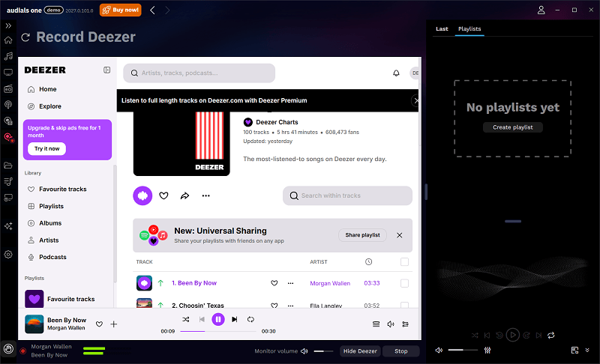The width and height of the screenshot is (600, 364).
Task: Open the Morgan Wallen artist link
Action: click(330, 283)
